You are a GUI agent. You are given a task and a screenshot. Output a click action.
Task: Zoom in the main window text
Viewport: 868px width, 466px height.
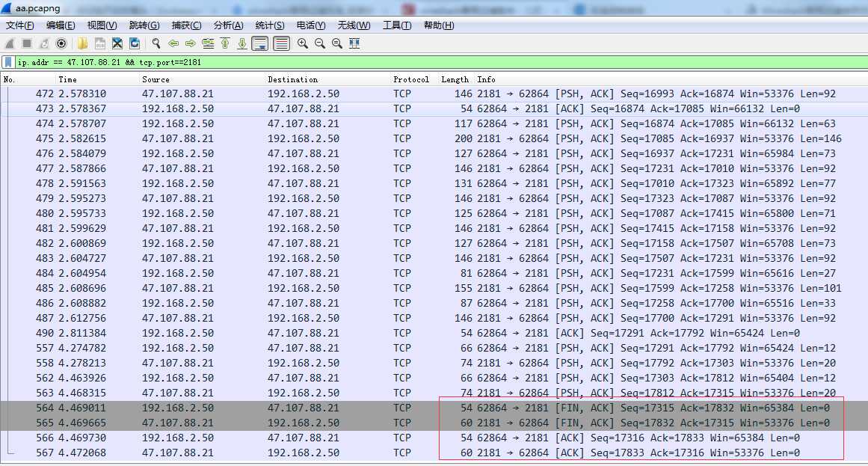[302, 43]
